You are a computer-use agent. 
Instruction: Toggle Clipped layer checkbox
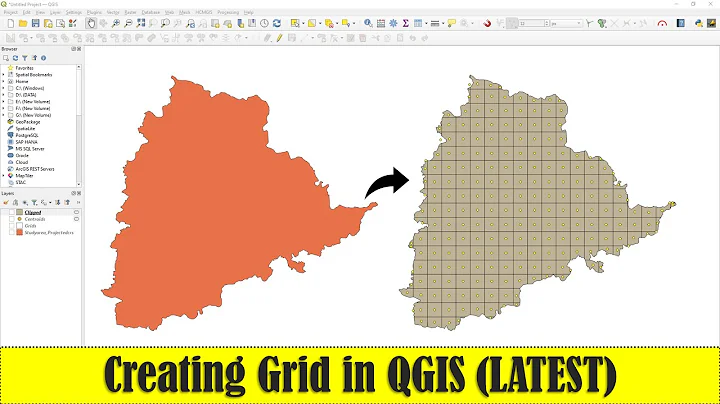11,212
